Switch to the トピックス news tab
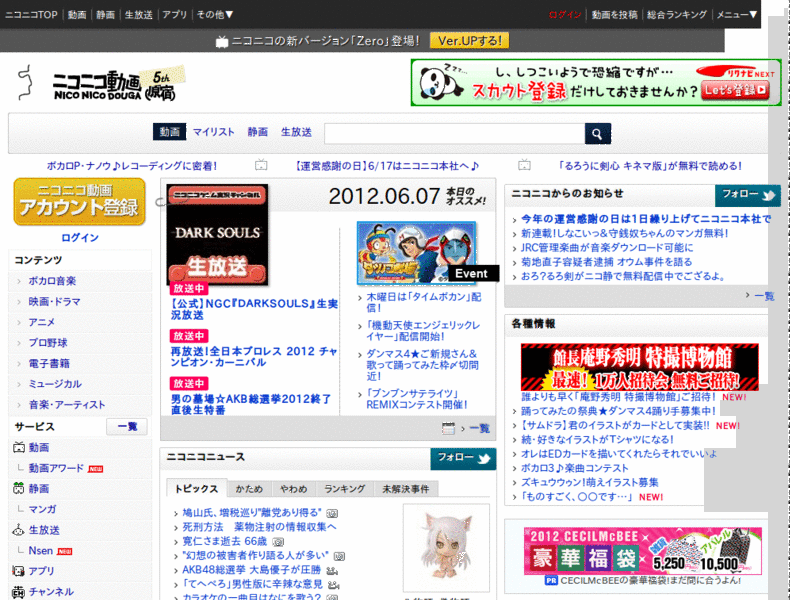Viewport: 800px width, 600px height. point(196,488)
